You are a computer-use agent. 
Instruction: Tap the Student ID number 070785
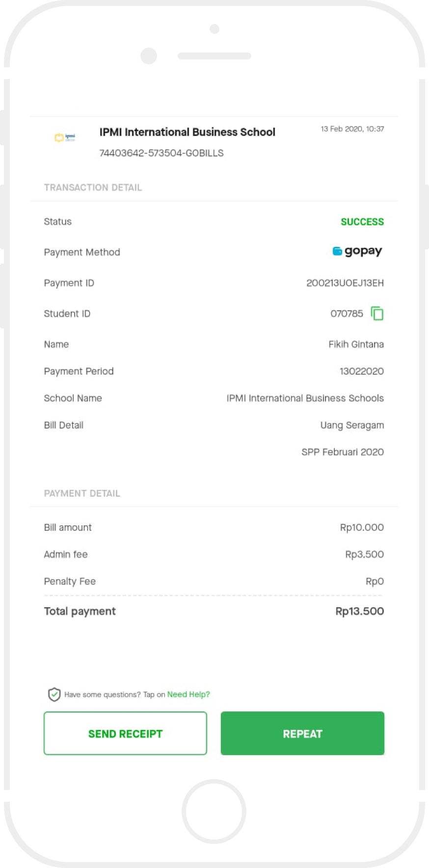point(347,314)
